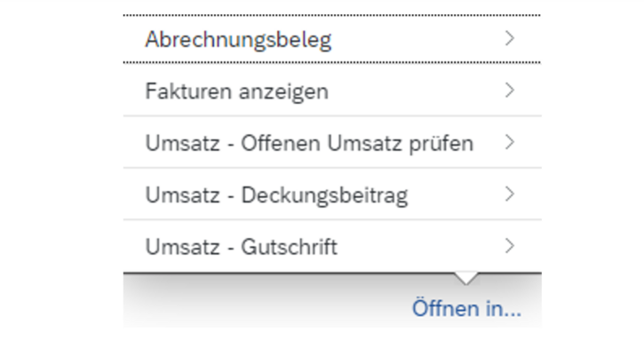Expand Umsatz - Gutschrift via navigation arrow

click(510, 246)
